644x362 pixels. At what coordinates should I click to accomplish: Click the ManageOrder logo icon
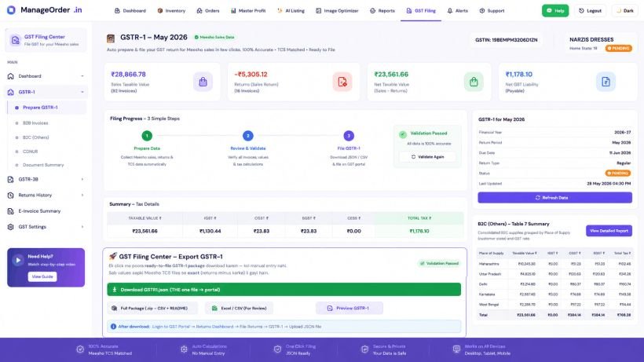point(11,10)
